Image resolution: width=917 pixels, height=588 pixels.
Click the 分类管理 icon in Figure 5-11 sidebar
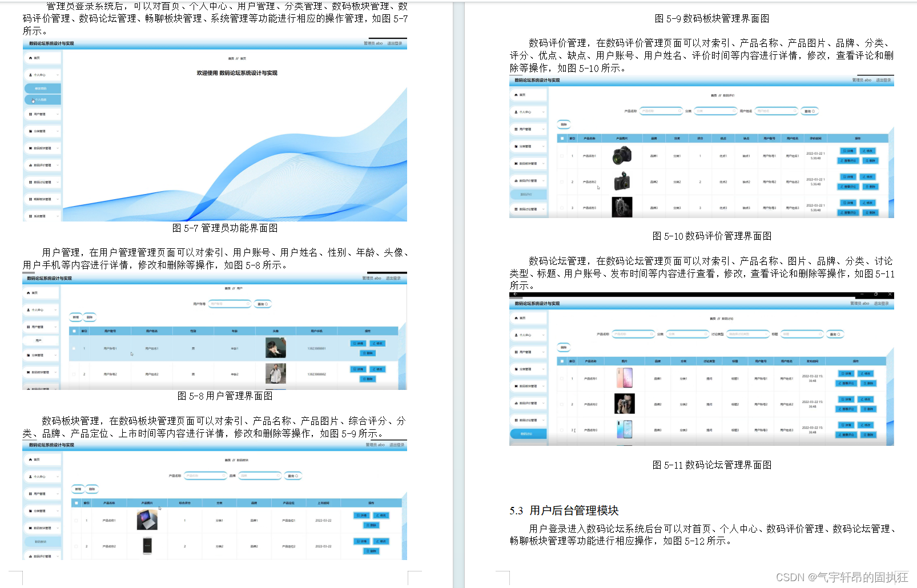[x=516, y=369]
